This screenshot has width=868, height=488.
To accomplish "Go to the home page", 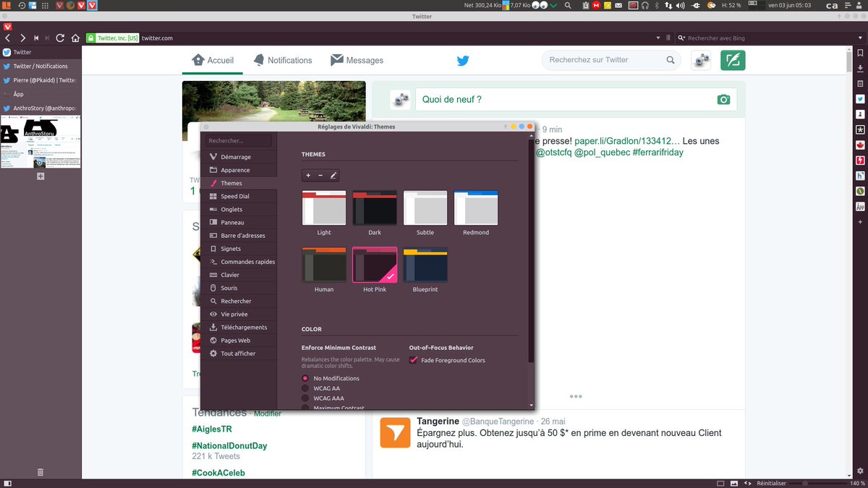I will [x=75, y=38].
